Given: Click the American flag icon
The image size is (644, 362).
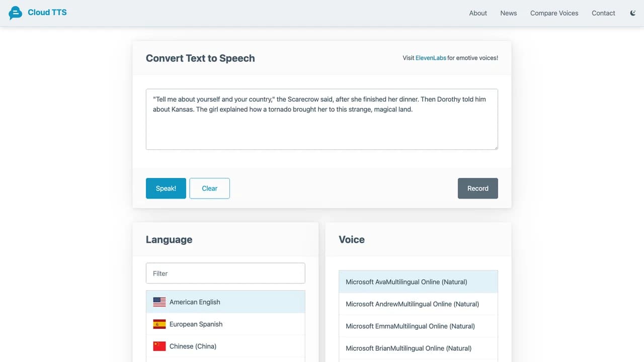Looking at the screenshot, I should click(x=159, y=302).
